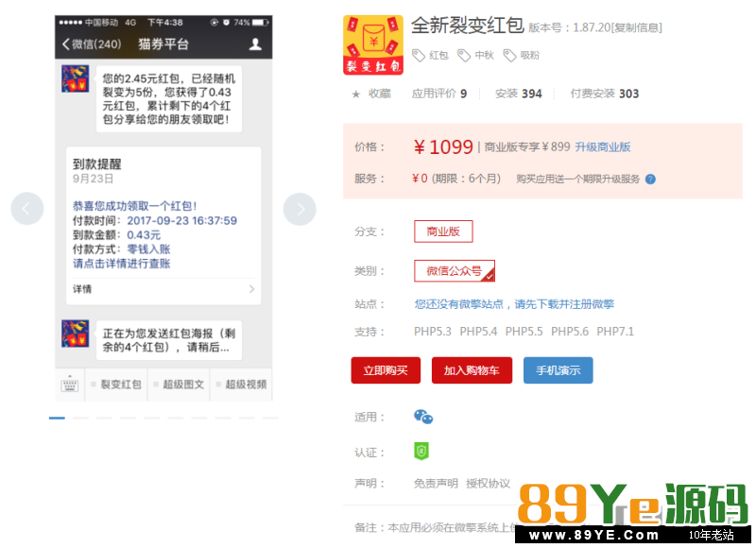Click the PHP5.4 support label
Viewport: 756px width, 548px height.
[x=478, y=332]
